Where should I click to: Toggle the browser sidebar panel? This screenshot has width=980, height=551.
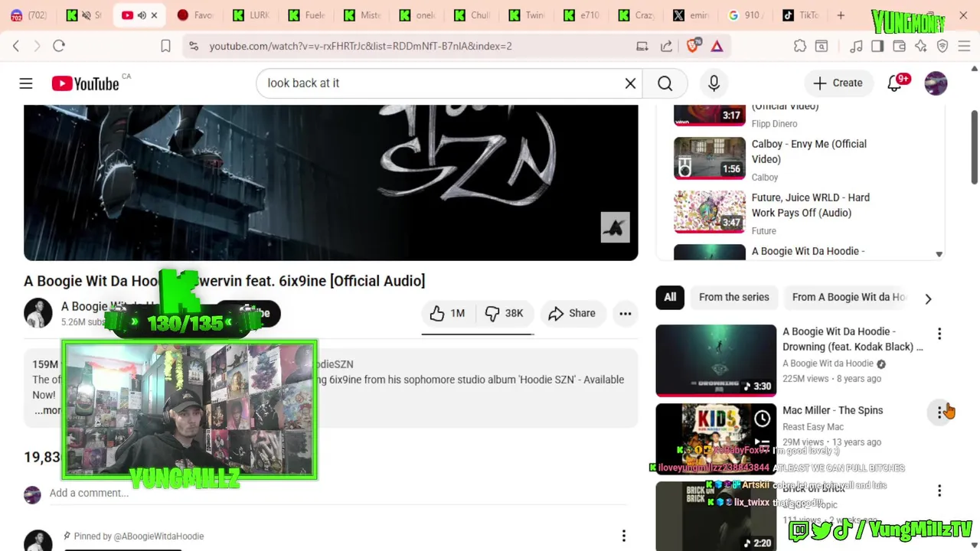point(877,46)
